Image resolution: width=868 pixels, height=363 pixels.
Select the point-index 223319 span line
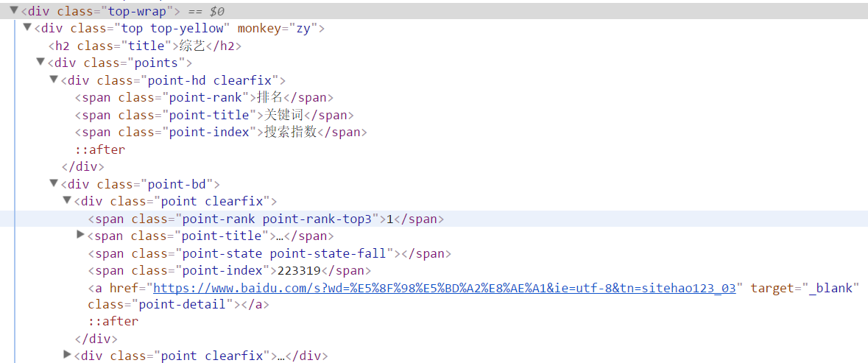229,270
